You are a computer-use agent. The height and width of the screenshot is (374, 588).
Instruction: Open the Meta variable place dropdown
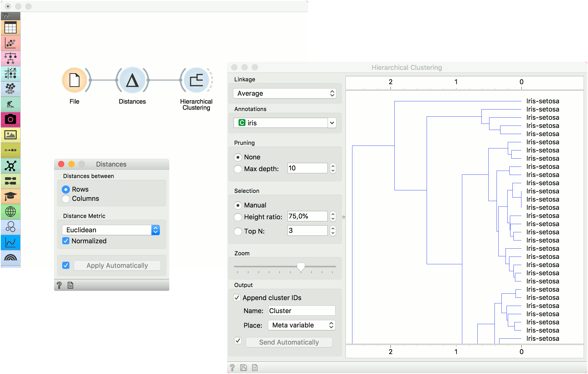301,325
